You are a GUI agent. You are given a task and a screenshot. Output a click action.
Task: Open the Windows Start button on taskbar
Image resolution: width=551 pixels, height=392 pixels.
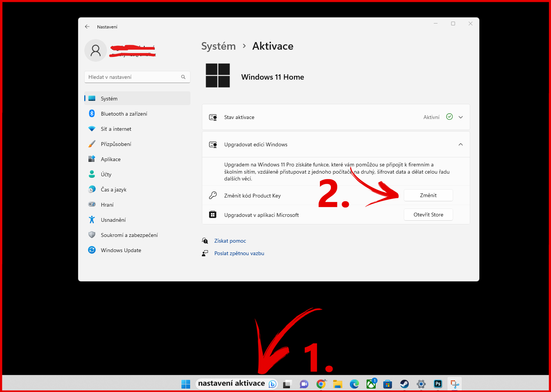(186, 384)
